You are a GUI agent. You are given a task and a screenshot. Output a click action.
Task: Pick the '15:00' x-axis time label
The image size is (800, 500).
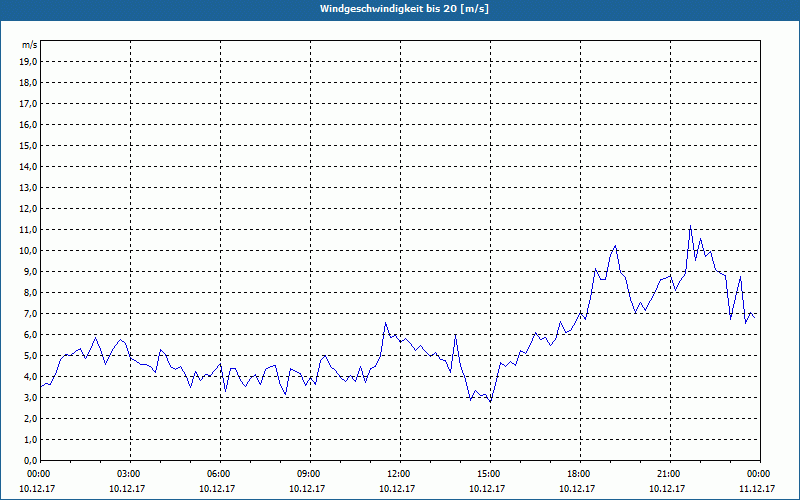point(490,474)
